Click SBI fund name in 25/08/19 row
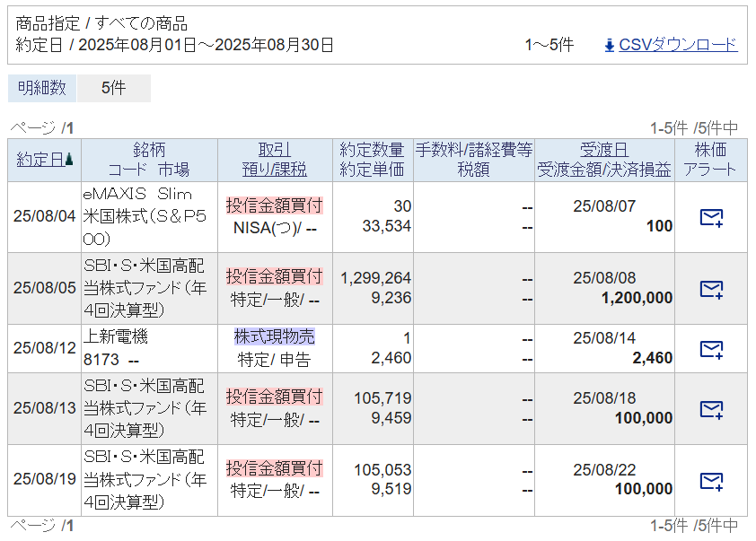This screenshot has height=541, width=756. tap(145, 479)
